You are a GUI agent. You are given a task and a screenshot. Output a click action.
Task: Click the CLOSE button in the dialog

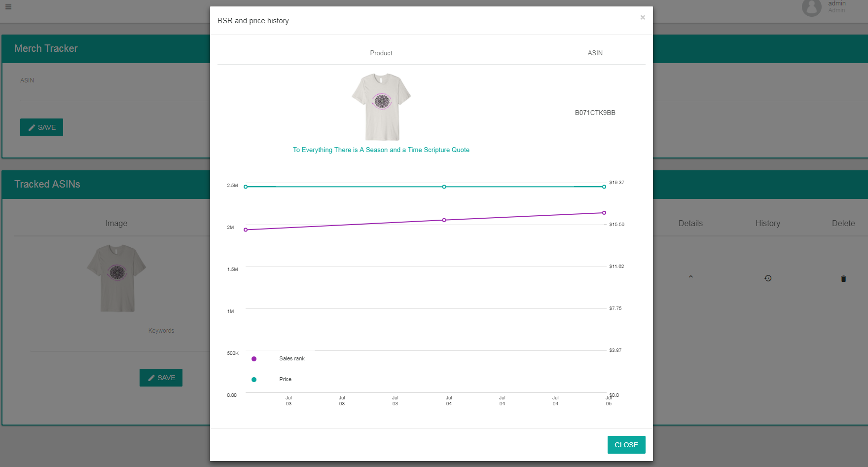626,444
